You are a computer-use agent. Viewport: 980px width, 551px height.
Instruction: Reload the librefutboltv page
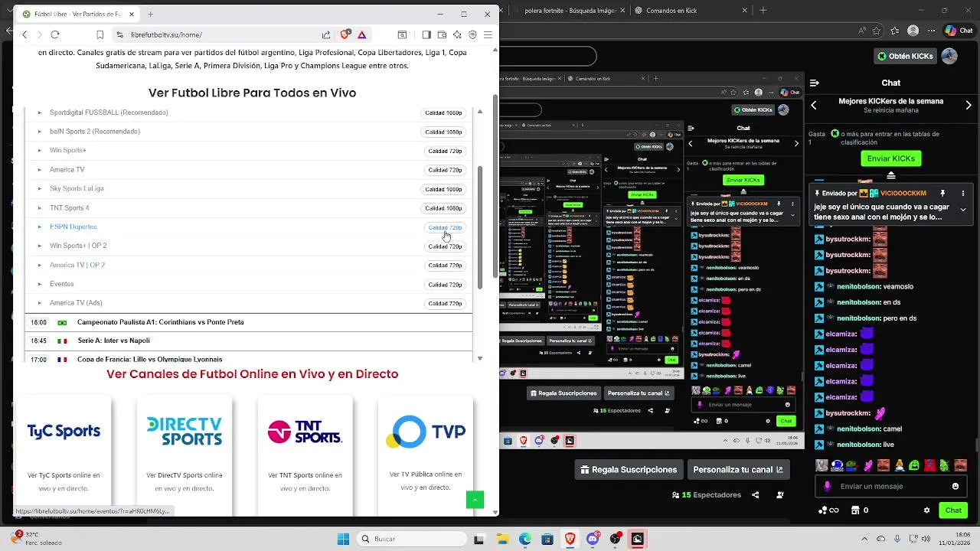[x=55, y=34]
